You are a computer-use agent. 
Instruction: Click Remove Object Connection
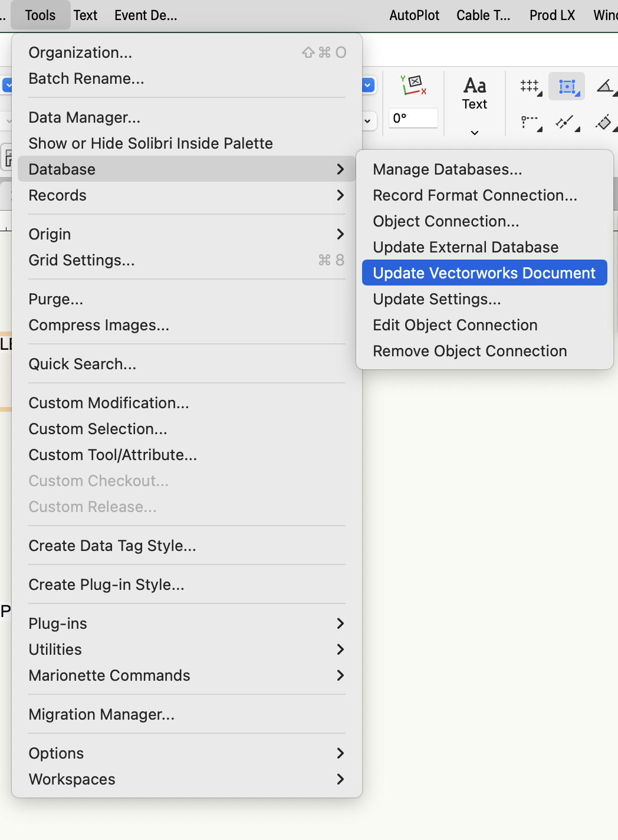[x=469, y=350]
